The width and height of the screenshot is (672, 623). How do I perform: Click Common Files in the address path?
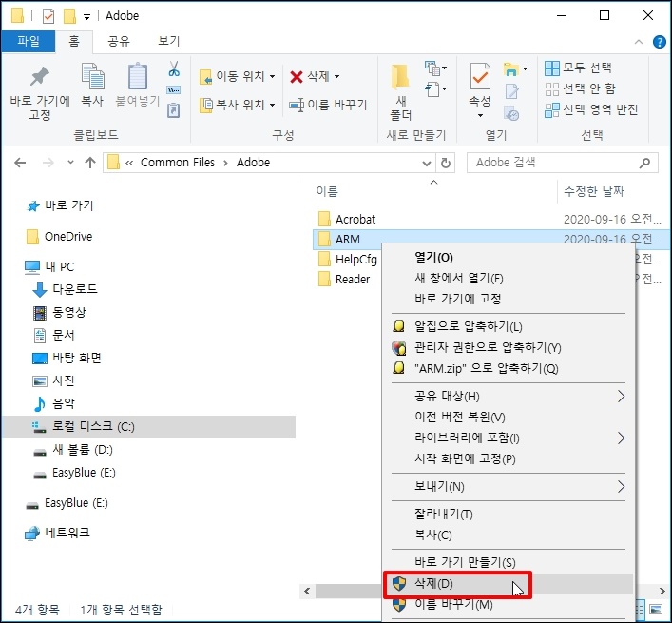click(178, 163)
